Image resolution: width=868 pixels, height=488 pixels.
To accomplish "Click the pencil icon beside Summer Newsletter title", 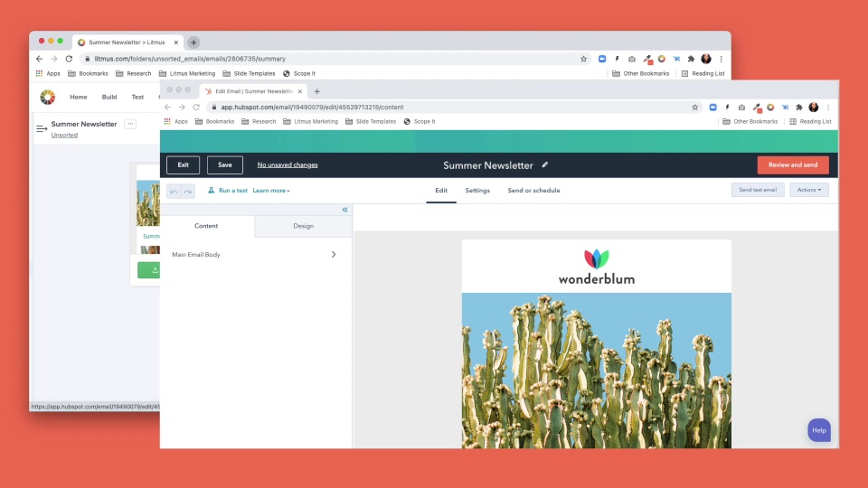I will (x=544, y=164).
